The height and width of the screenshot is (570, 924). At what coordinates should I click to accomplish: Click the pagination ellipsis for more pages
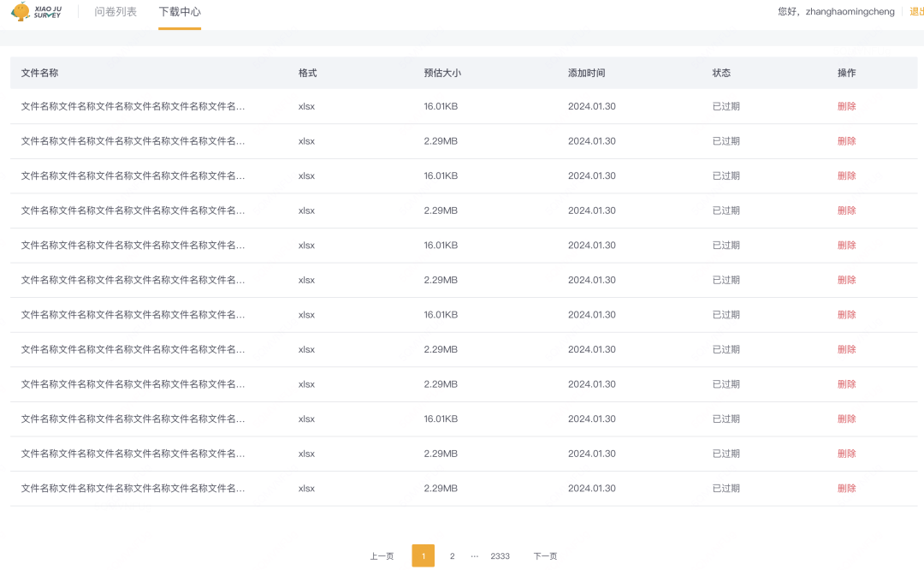tap(475, 556)
